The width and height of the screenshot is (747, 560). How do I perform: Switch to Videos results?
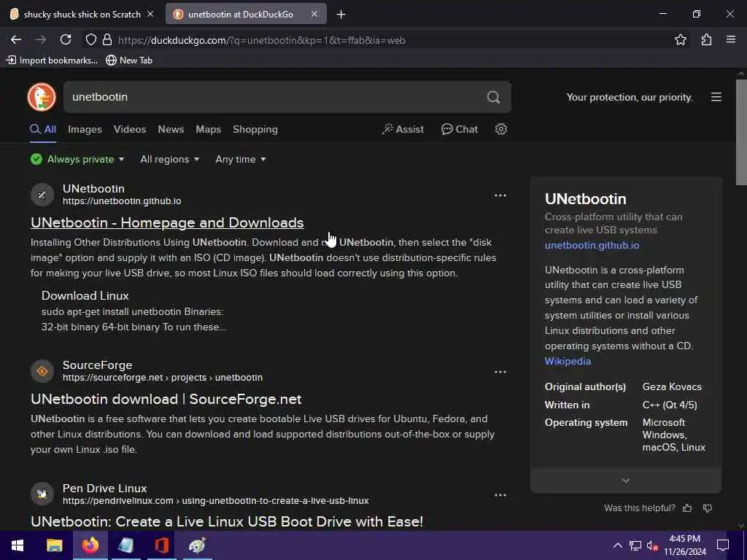click(x=130, y=129)
